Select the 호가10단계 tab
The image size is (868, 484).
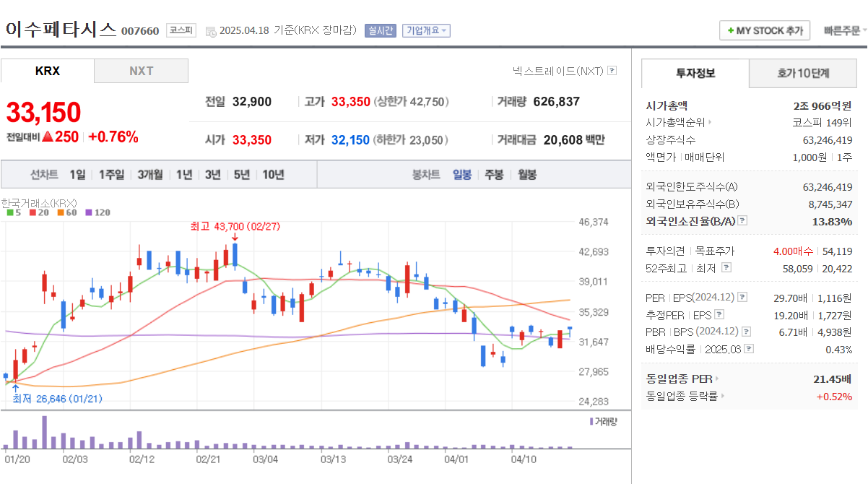pos(803,73)
